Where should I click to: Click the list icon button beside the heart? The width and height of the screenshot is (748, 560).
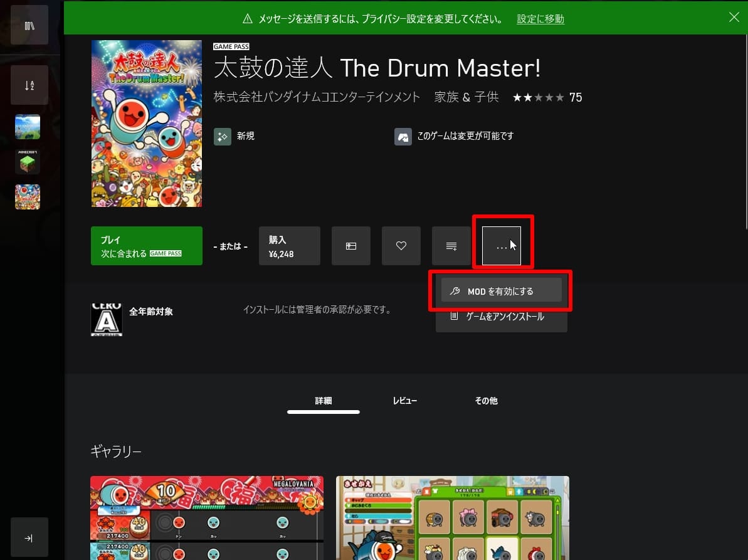pyautogui.click(x=451, y=246)
